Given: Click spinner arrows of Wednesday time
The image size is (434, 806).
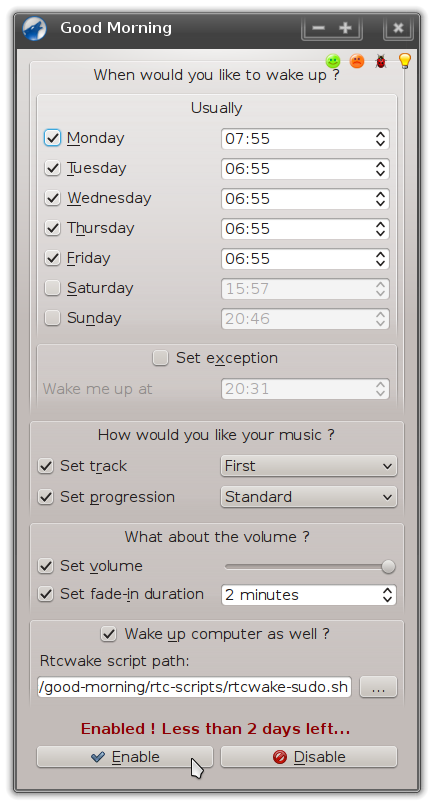Looking at the screenshot, I should (381, 199).
